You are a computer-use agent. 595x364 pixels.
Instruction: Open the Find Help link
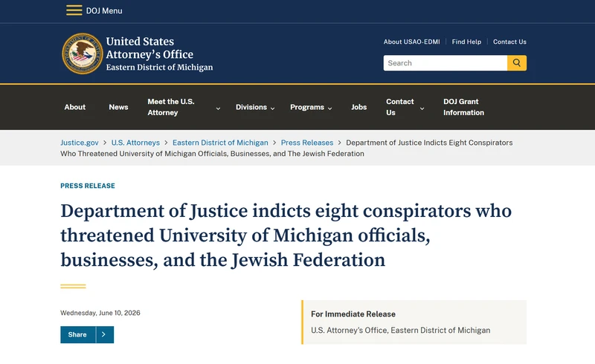[x=466, y=42]
